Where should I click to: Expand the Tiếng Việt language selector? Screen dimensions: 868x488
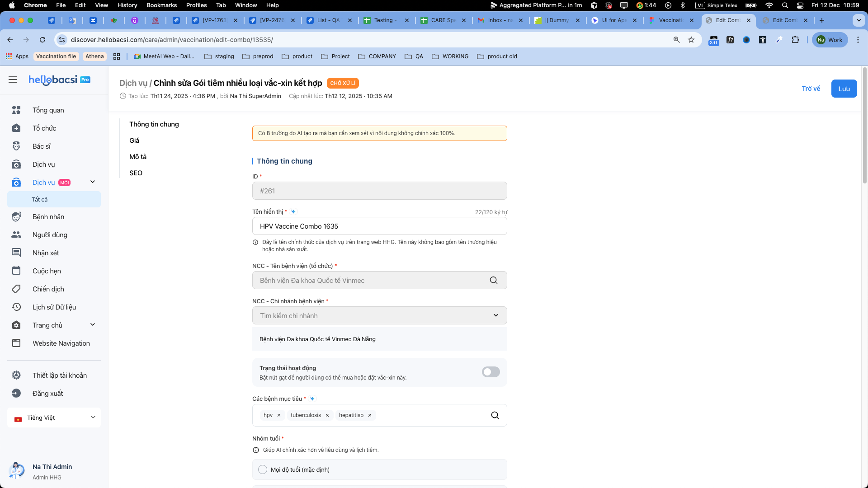[93, 417]
